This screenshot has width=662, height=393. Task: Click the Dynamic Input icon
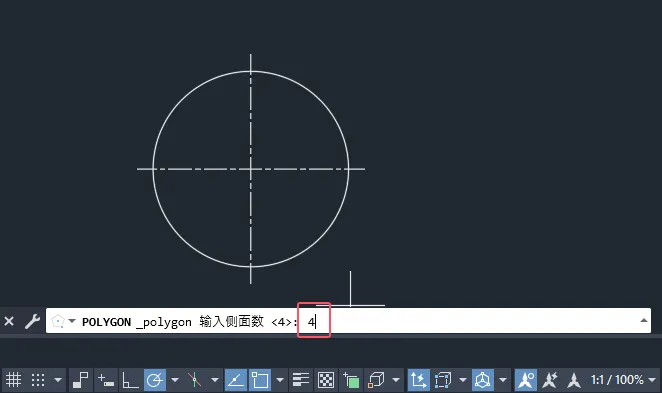(x=106, y=380)
